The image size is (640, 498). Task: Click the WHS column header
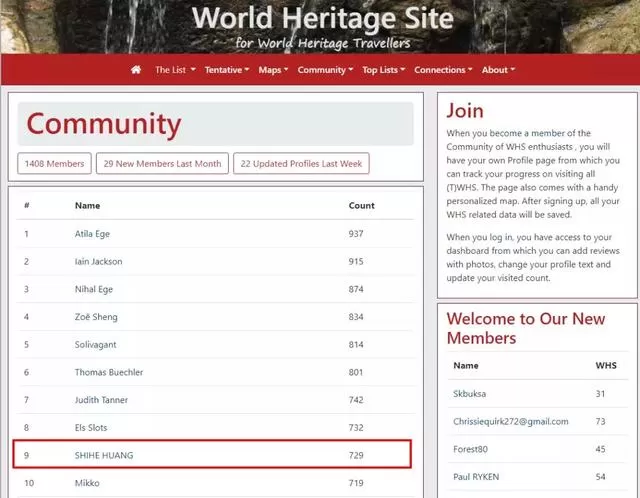pyautogui.click(x=606, y=366)
